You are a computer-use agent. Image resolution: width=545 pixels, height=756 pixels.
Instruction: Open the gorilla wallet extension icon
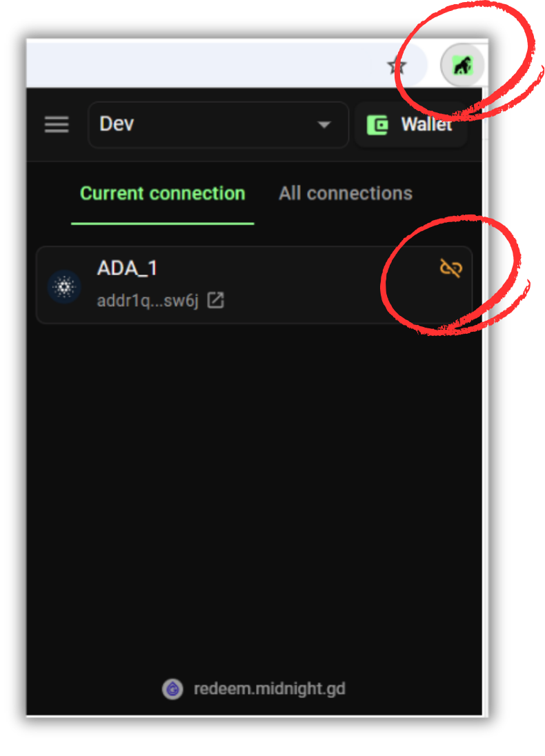click(462, 66)
